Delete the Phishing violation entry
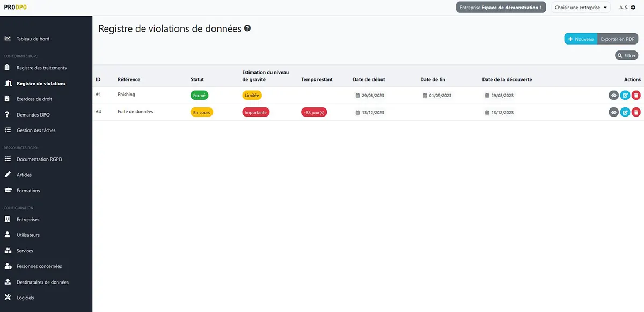The image size is (644, 312). pos(636,95)
